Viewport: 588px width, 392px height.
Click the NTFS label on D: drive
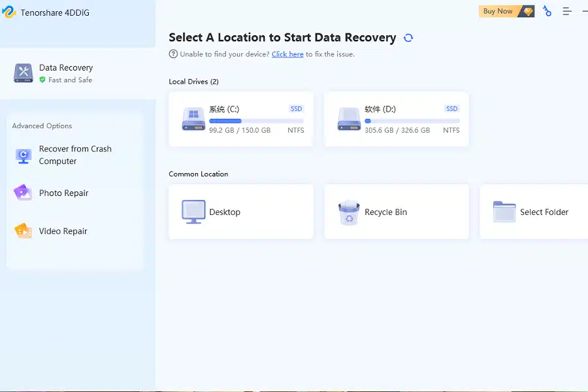tap(451, 130)
